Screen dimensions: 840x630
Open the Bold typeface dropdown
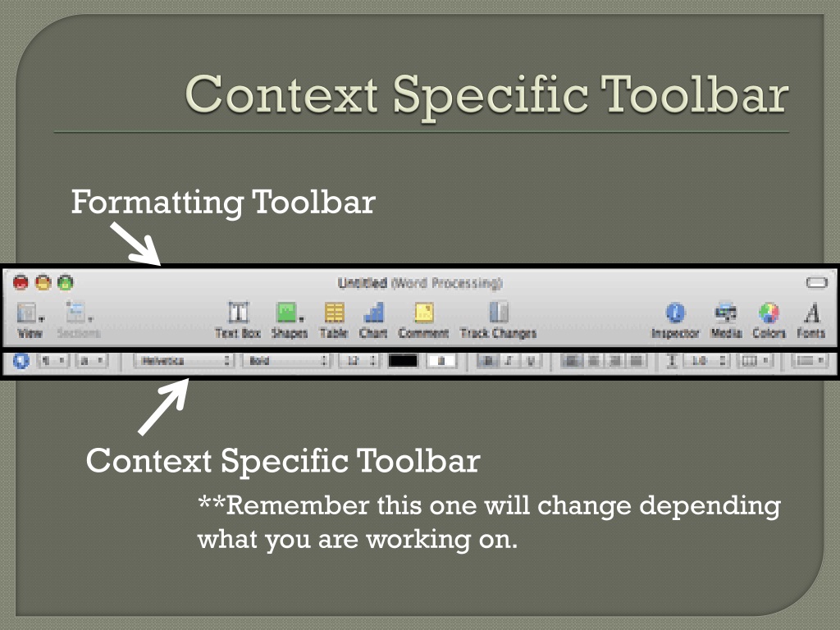(x=285, y=361)
